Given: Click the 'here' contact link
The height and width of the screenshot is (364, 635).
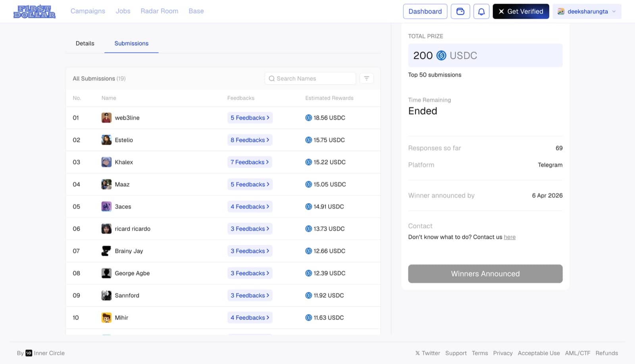Looking at the screenshot, I should coord(510,237).
